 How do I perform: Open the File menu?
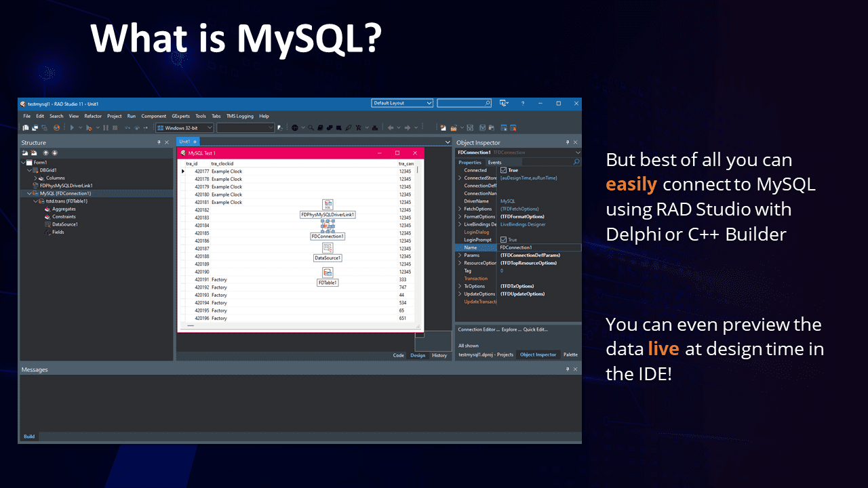(x=27, y=116)
